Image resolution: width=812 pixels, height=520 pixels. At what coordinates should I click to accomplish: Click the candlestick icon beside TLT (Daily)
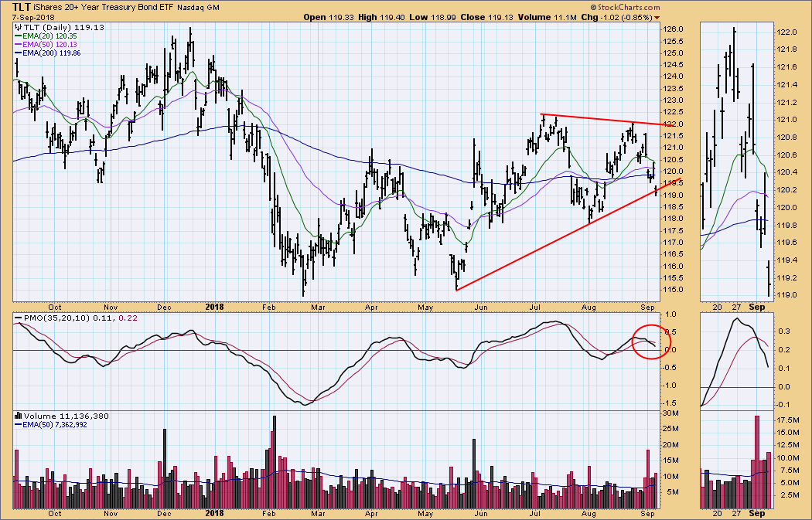(x=18, y=27)
